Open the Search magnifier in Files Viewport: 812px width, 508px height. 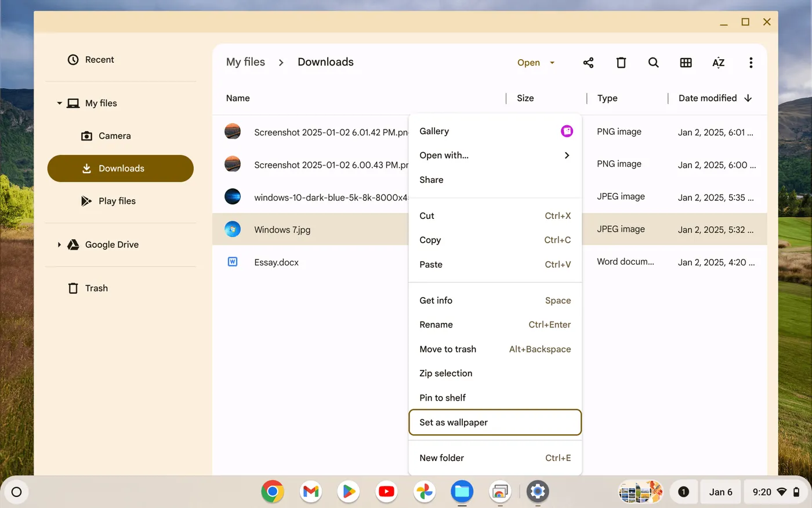(x=654, y=63)
